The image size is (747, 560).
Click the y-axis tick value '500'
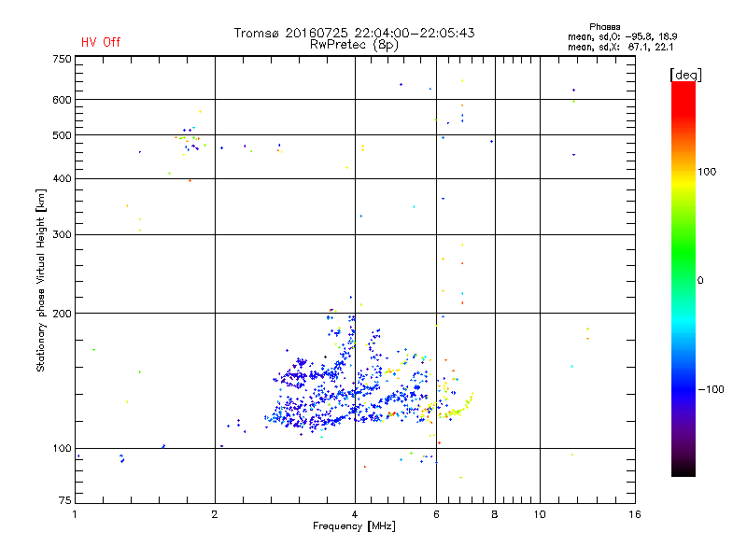click(62, 135)
